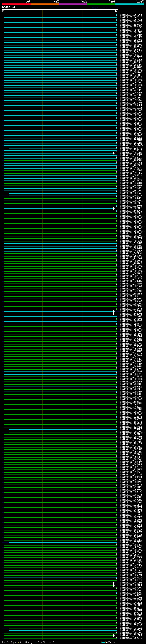The image size is (146, 644).
Task: Select hit label UniRef100_A5KBF4
Action: (x=131, y=105)
